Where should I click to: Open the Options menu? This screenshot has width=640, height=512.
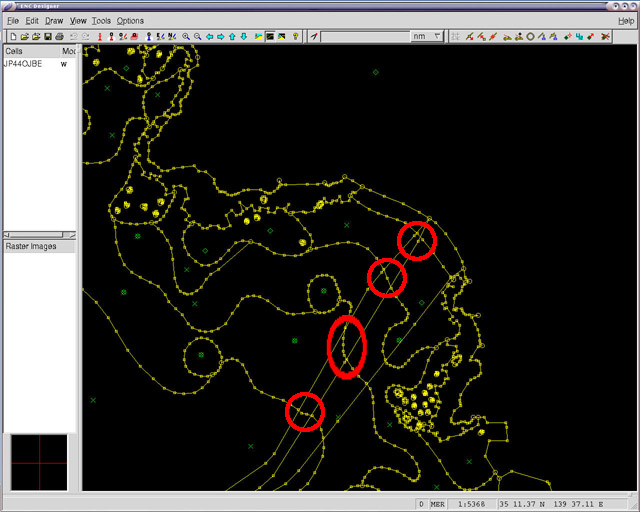click(x=130, y=21)
